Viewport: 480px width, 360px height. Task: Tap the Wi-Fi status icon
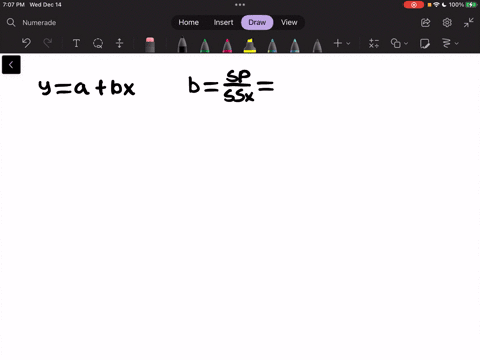tap(436, 5)
